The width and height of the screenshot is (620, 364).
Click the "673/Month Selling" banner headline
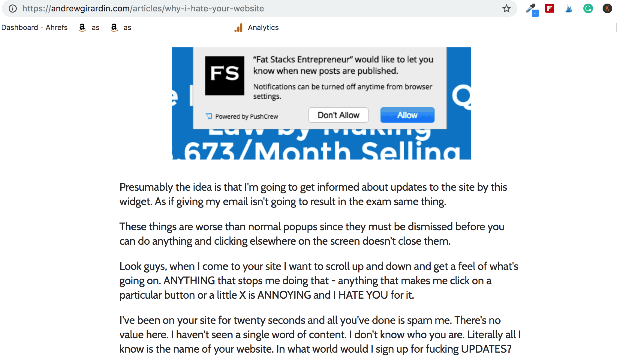pos(321,151)
